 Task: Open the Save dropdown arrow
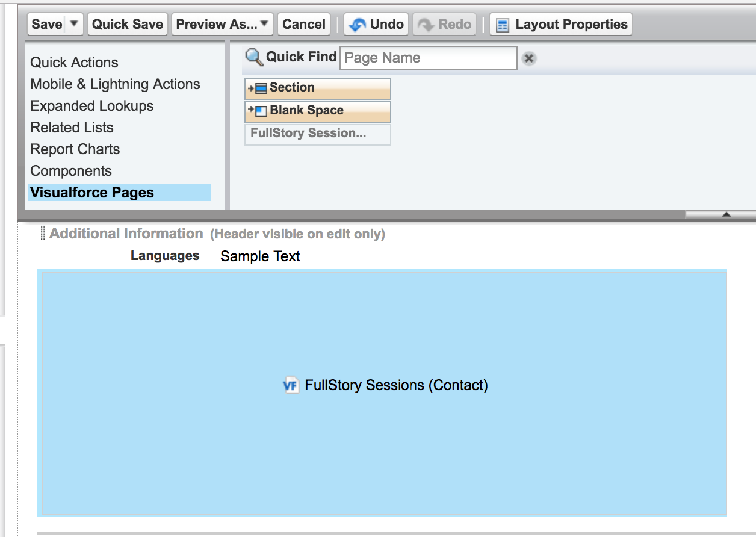click(x=74, y=25)
